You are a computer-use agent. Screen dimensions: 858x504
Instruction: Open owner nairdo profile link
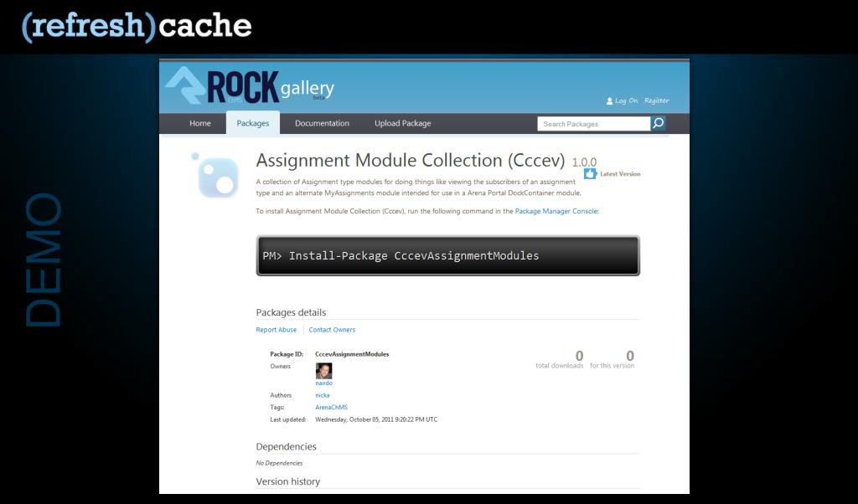pyautogui.click(x=324, y=383)
